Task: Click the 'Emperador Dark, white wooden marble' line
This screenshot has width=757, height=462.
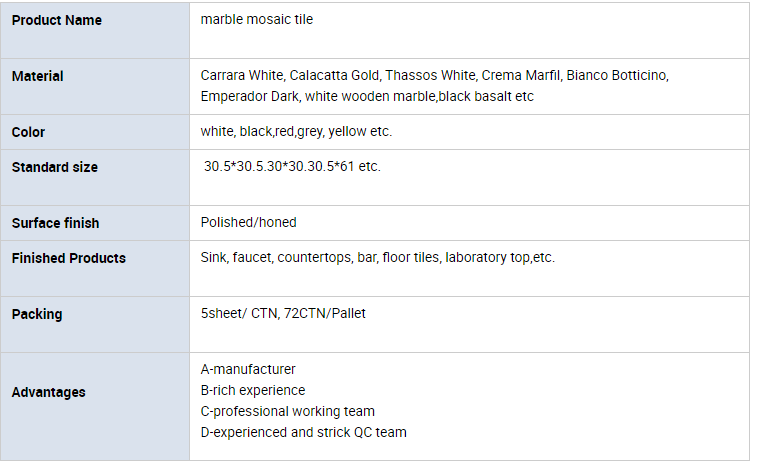Action: coord(367,97)
